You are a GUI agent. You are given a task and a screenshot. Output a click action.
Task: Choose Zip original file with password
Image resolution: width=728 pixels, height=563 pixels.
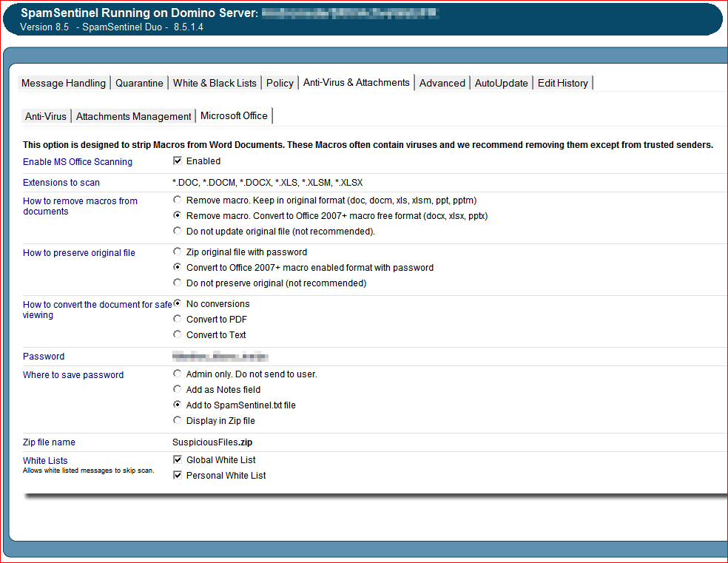(x=177, y=252)
